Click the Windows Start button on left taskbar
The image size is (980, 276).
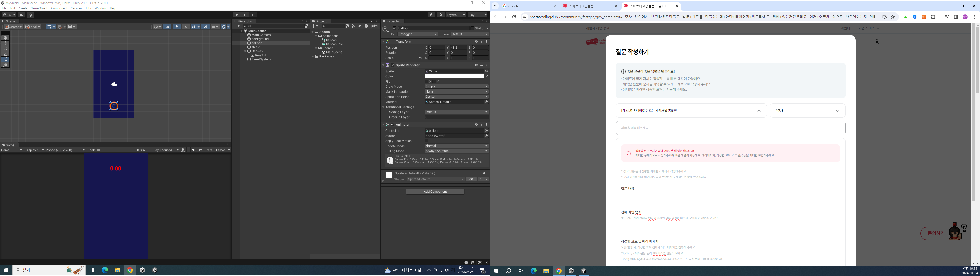point(6,270)
